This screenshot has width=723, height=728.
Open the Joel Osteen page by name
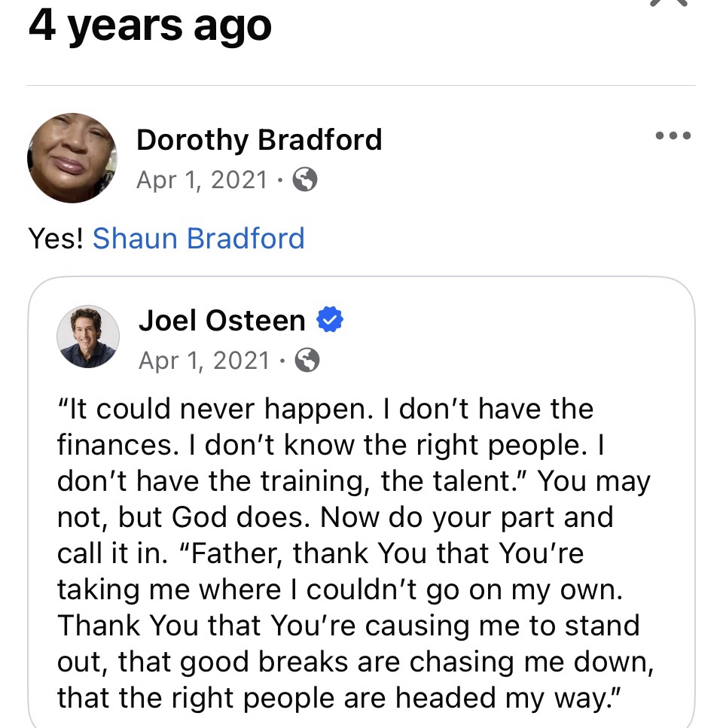tap(221, 321)
